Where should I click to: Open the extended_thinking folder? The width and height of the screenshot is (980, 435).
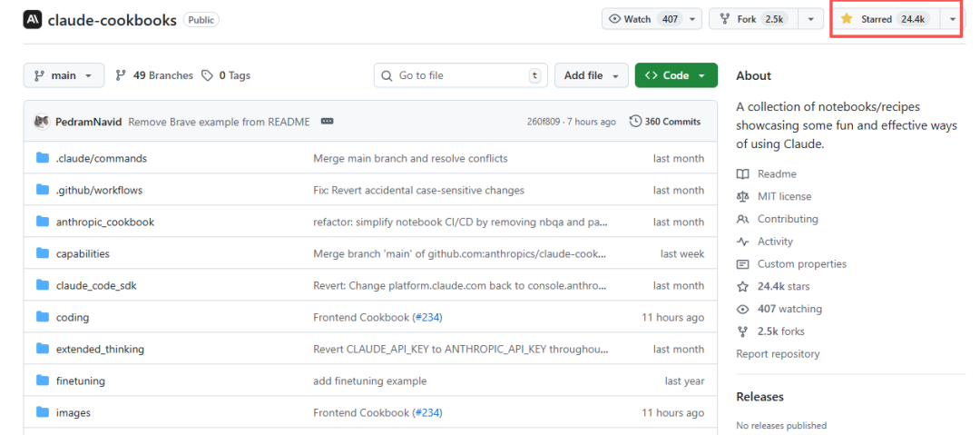click(100, 350)
